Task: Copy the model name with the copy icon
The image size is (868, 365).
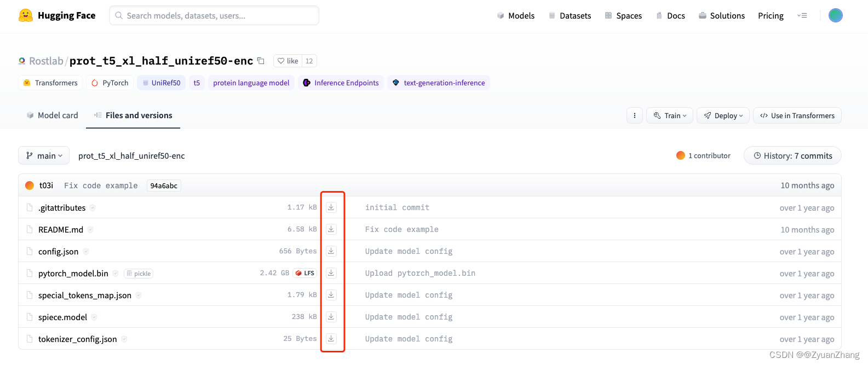Action: click(261, 61)
